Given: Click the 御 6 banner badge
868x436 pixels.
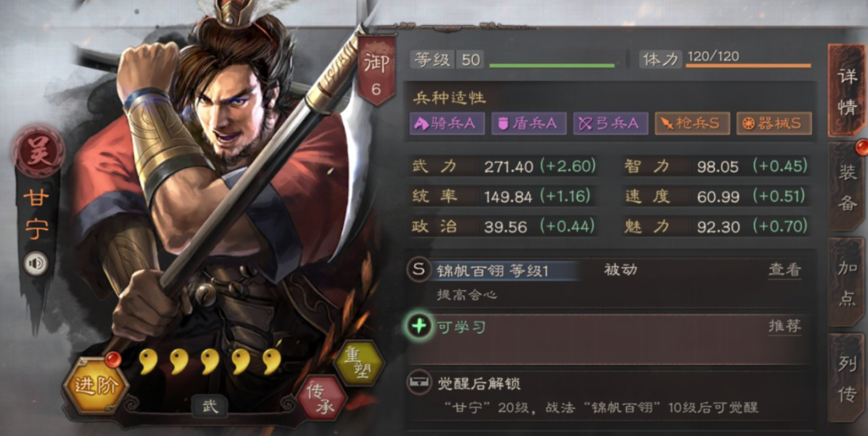Looking at the screenshot, I should click(376, 71).
